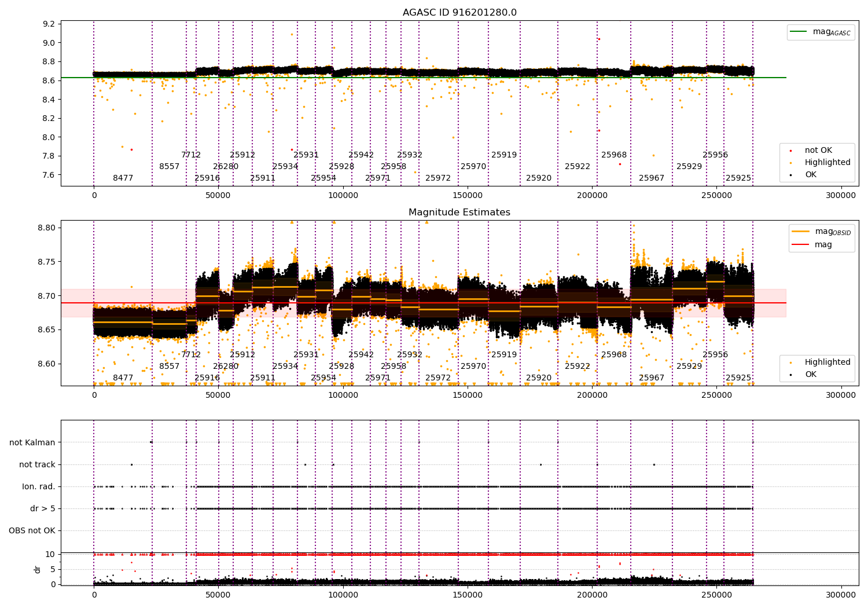The width and height of the screenshot is (868, 608).
Task: Click OBSID label 25920 in top plot
Action: pos(539,178)
